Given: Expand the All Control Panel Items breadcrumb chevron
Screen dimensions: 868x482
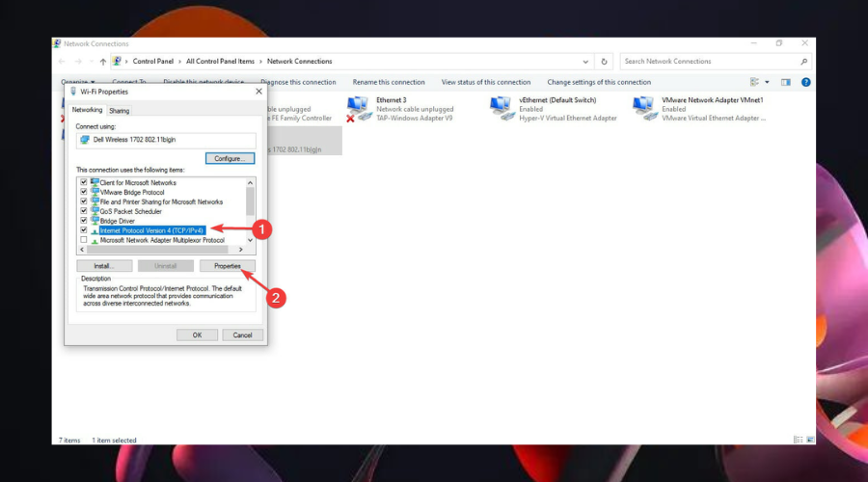Looking at the screenshot, I should [260, 62].
